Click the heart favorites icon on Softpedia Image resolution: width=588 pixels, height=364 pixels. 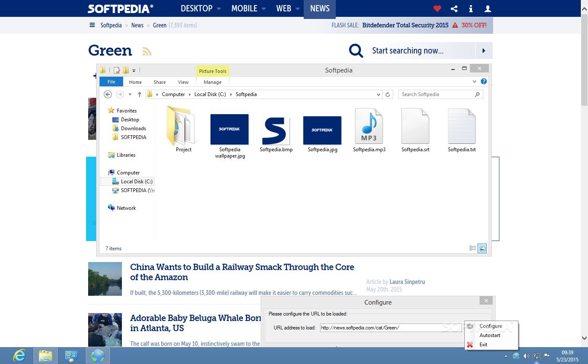[x=437, y=8]
